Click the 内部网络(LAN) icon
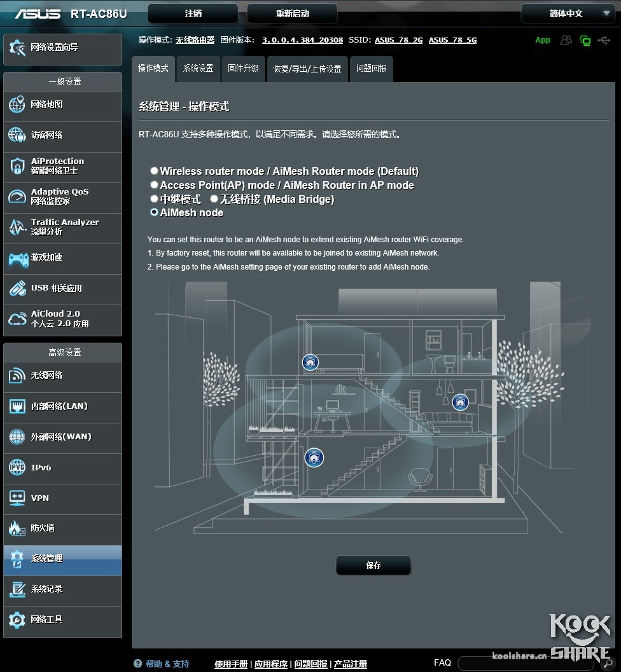 (x=17, y=406)
